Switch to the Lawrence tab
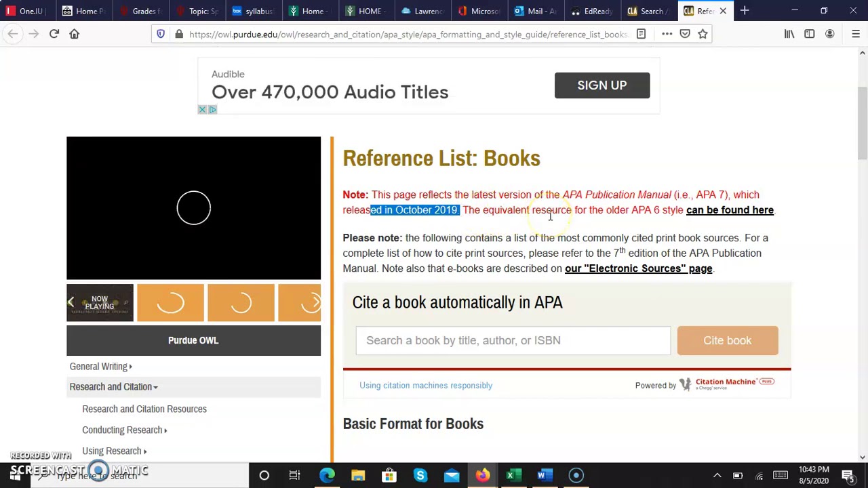868x488 pixels. [422, 11]
